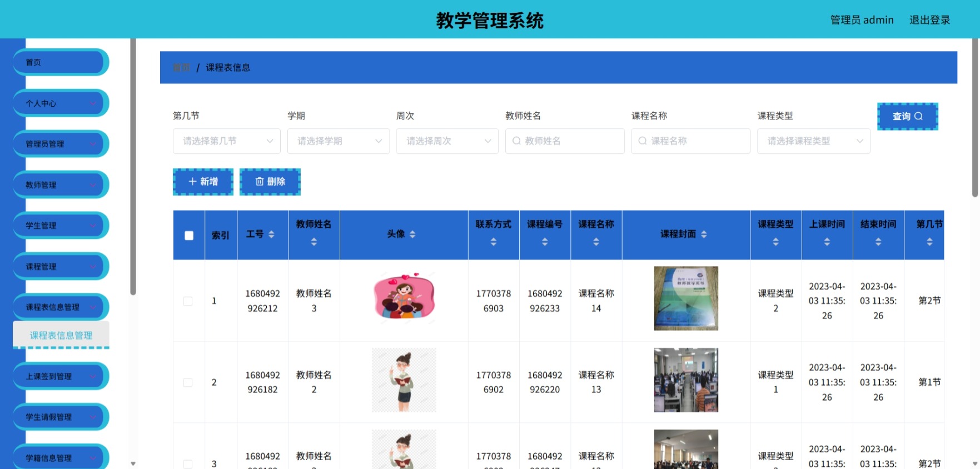Click 课程名称13 cell
The image size is (980, 469).
pos(596,382)
